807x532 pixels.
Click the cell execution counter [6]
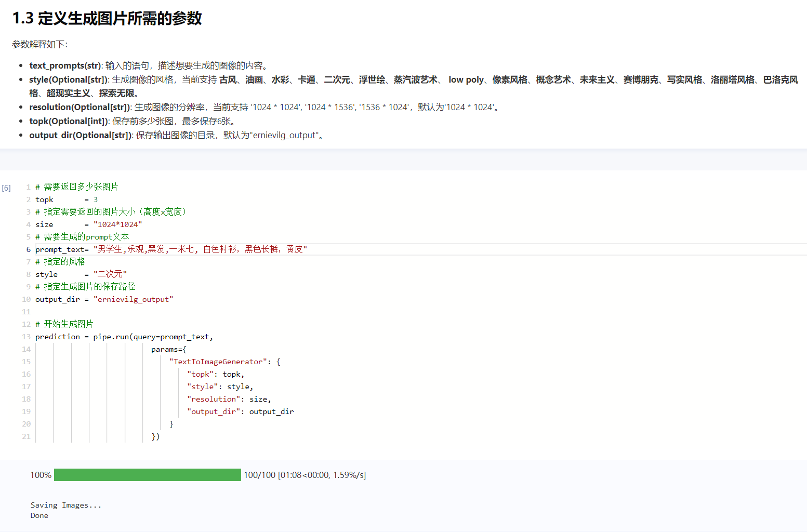[x=6, y=188]
